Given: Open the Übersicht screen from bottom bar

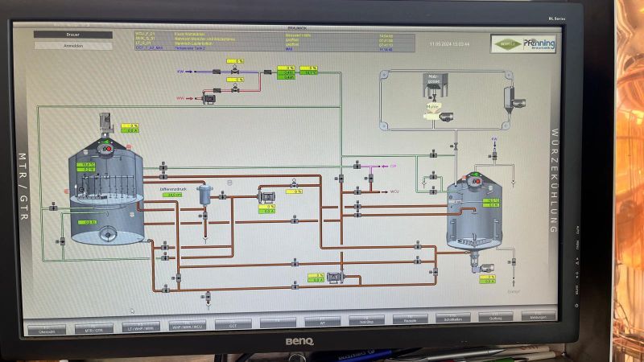Looking at the screenshot, I should pyautogui.click(x=47, y=330).
